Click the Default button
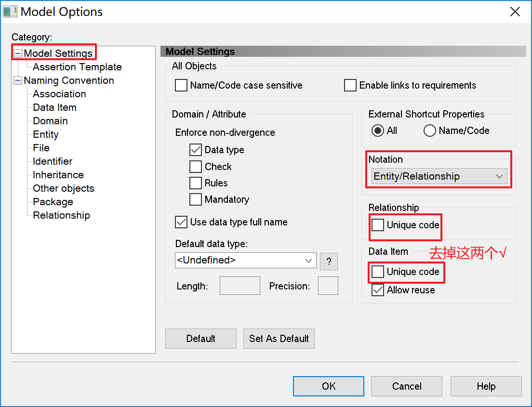 point(201,339)
